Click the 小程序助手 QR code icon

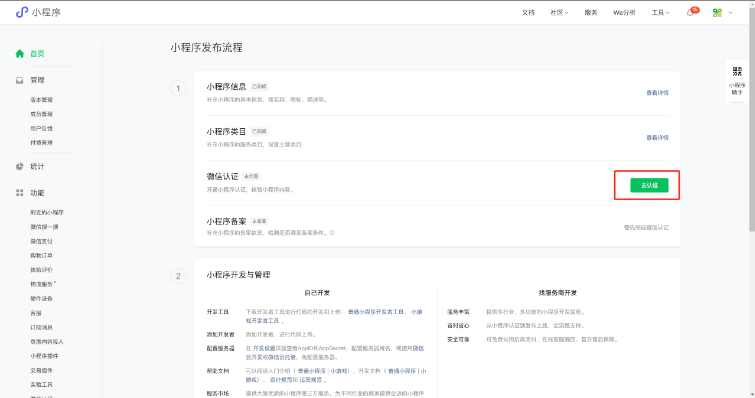(x=737, y=72)
